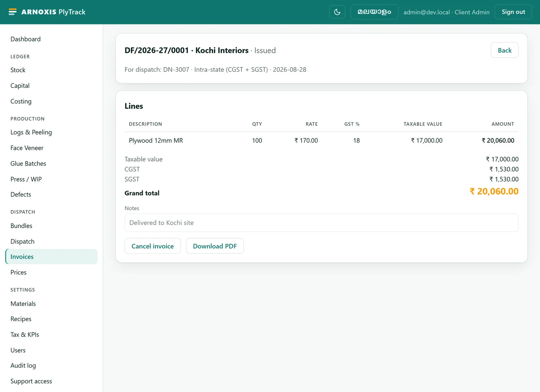Click the rate cell ₹ 170.00
The width and height of the screenshot is (540, 392).
(x=306, y=141)
